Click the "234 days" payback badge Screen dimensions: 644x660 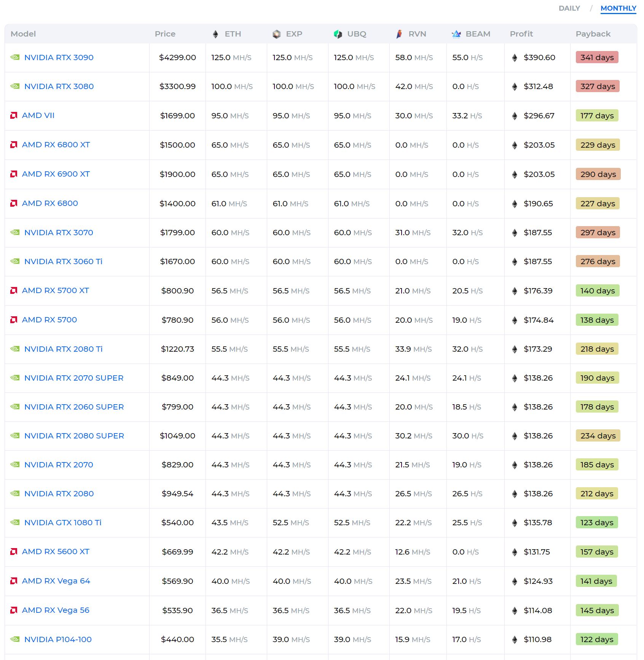(598, 436)
